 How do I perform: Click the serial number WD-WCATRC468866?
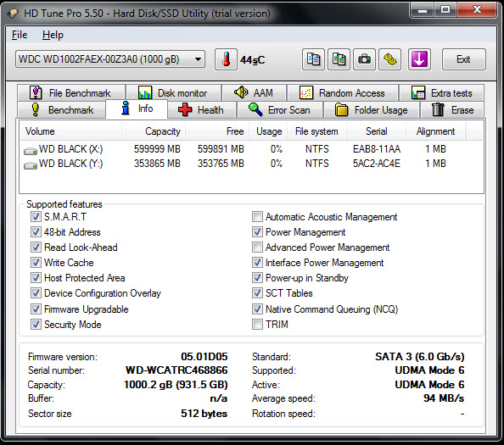click(x=176, y=370)
